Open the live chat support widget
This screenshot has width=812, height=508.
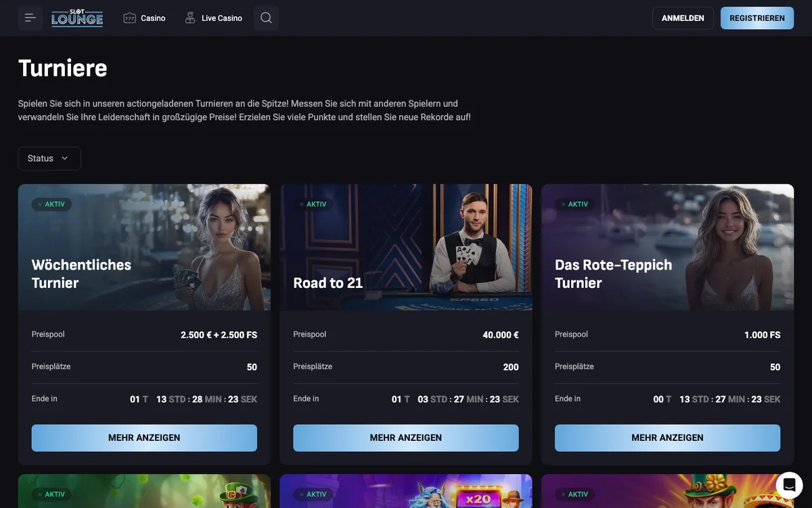(789, 485)
